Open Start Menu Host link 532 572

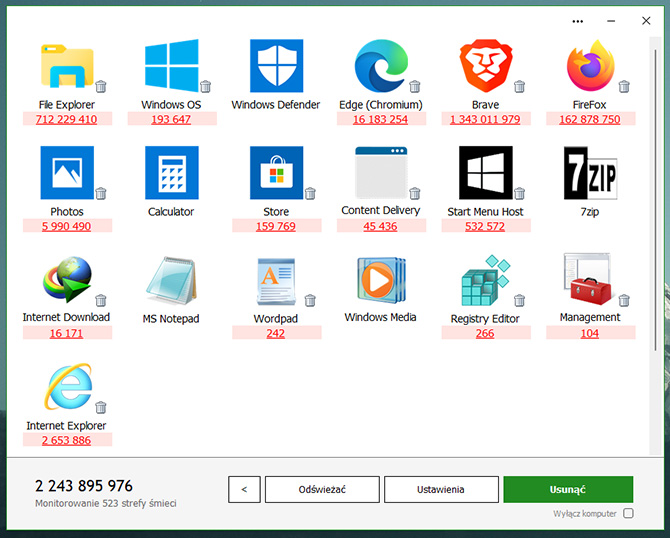485,226
